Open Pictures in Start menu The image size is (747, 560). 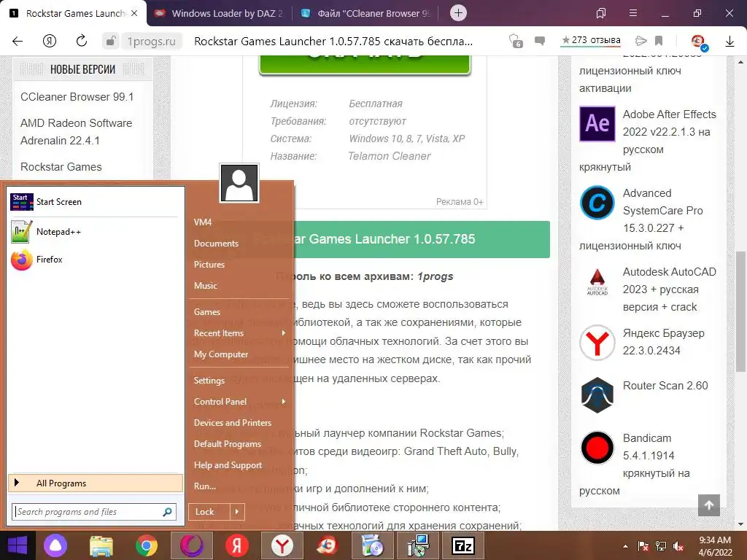click(x=209, y=264)
